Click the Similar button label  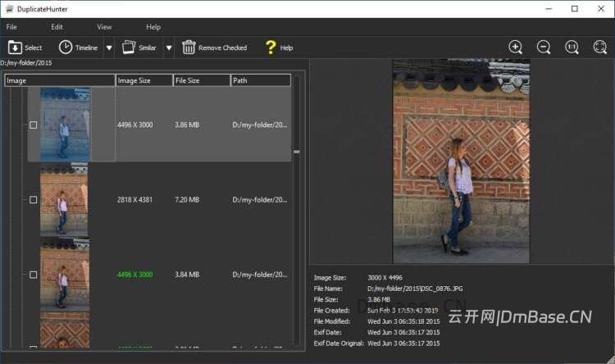coord(148,48)
